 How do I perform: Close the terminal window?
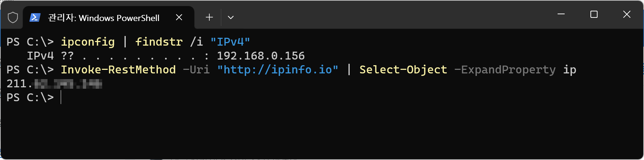click(x=627, y=14)
